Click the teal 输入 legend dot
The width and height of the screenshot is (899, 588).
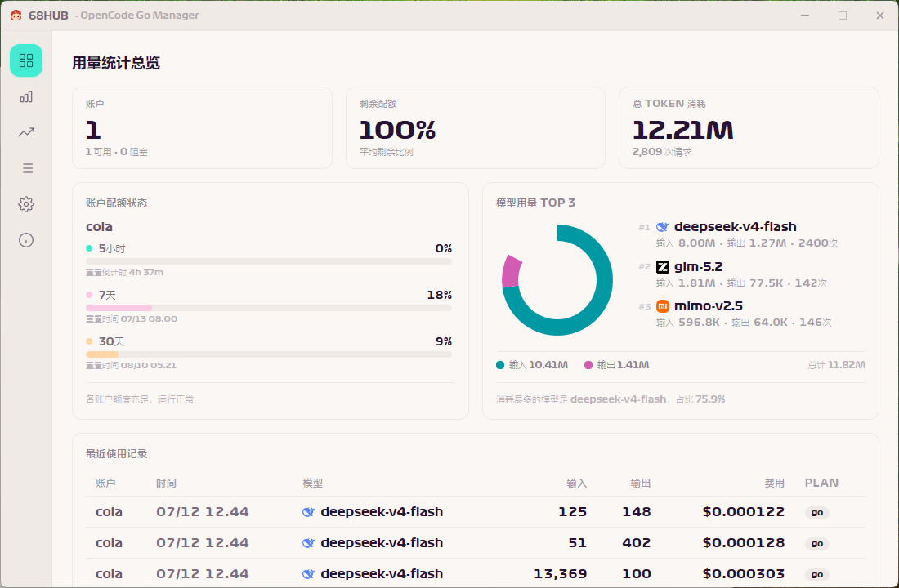pos(500,365)
